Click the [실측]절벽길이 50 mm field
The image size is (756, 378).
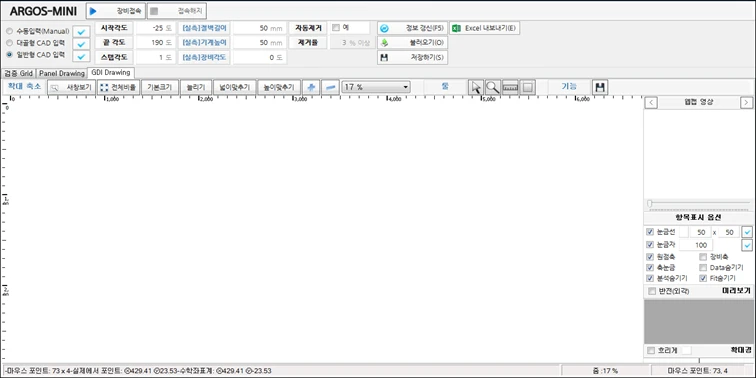[259, 28]
